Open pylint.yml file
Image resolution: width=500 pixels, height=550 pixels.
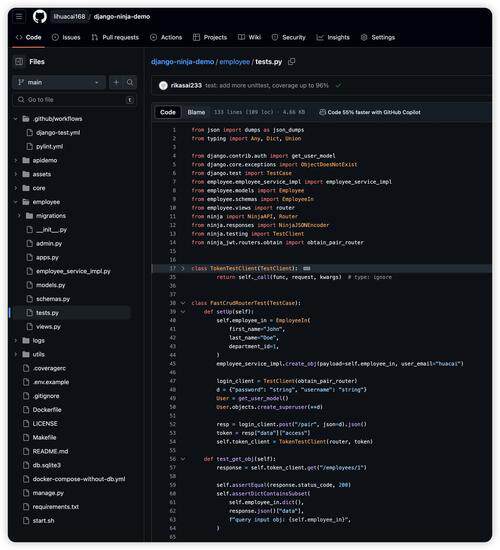(x=49, y=147)
